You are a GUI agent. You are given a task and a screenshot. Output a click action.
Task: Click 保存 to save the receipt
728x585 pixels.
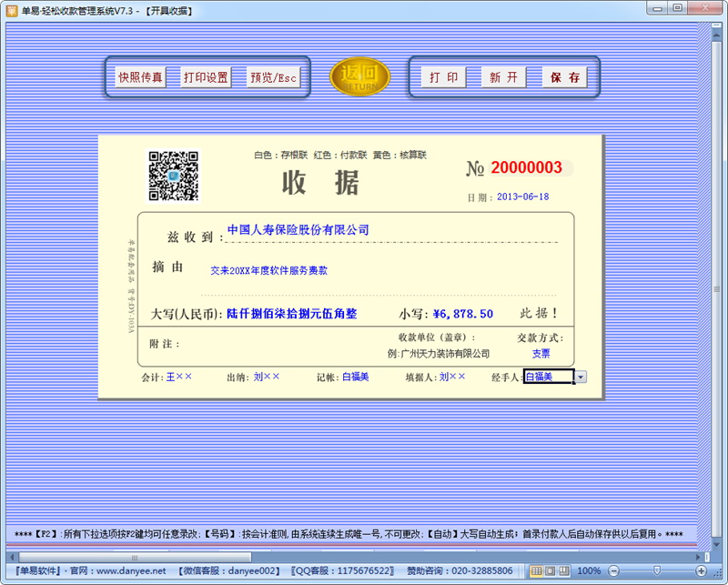[564, 77]
